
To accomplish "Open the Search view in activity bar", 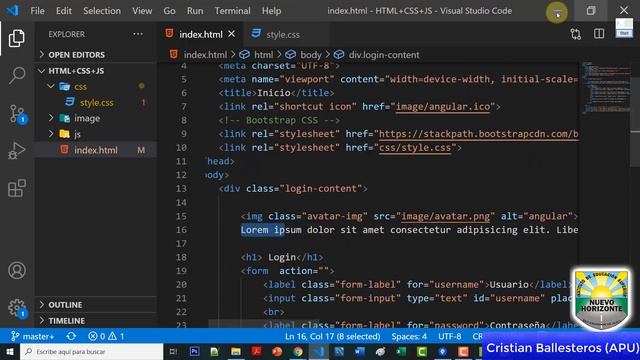I will pos(17,76).
